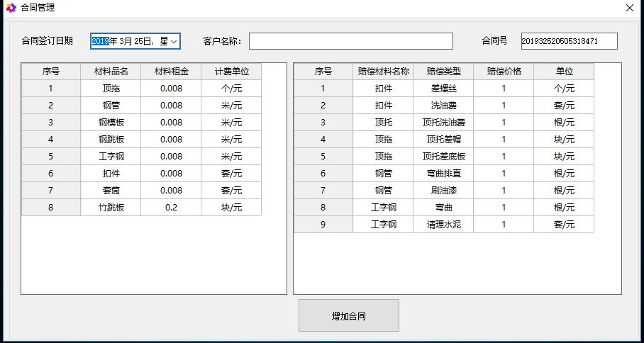Click the 弯曲排直 cell in compensation table

443,174
